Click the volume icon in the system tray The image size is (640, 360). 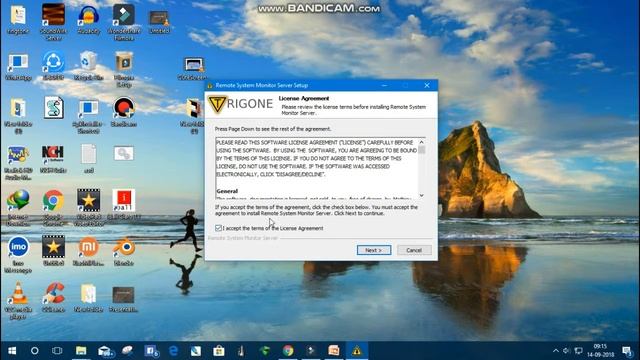(x=567, y=351)
